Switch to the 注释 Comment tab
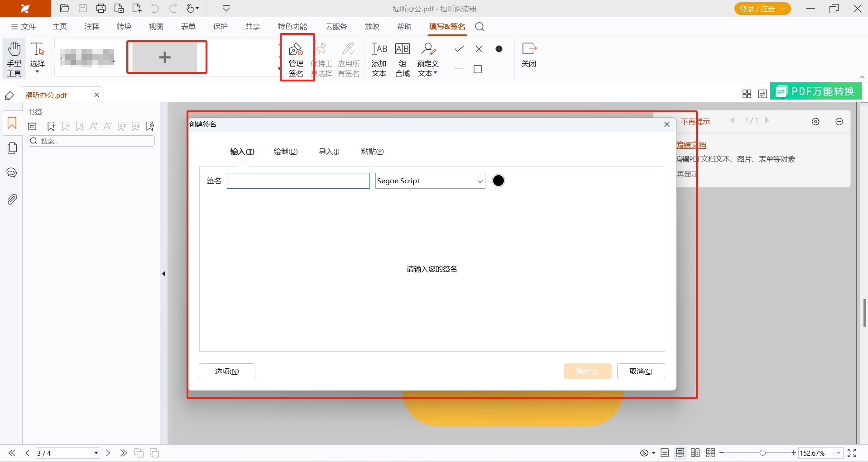The width and height of the screenshot is (868, 462). click(92, 27)
